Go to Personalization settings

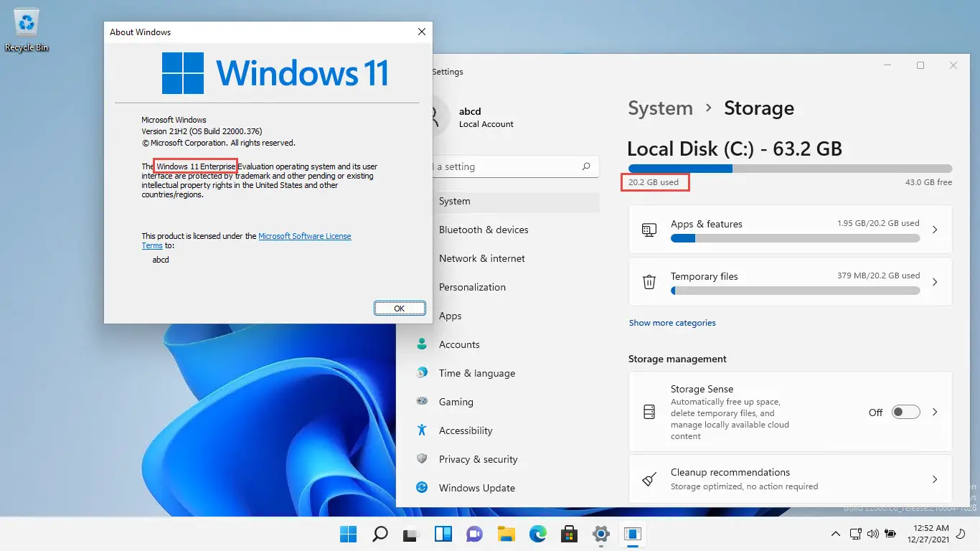click(472, 287)
